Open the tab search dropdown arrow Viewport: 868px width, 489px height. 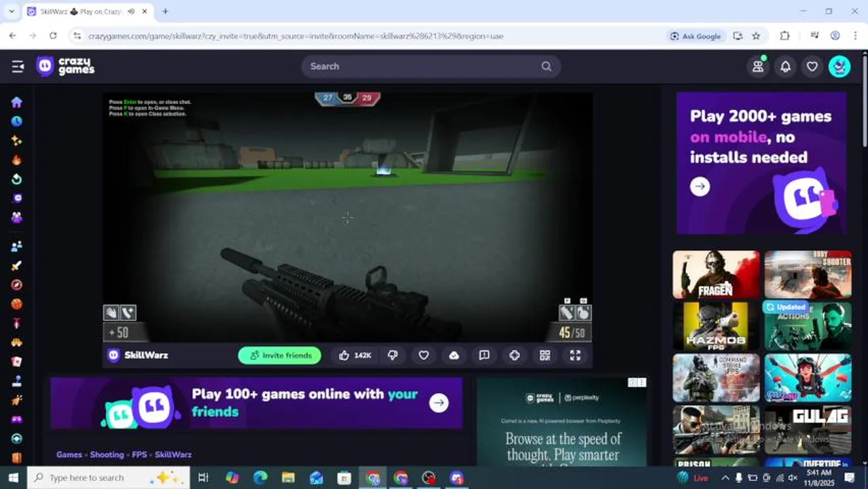[x=11, y=12]
